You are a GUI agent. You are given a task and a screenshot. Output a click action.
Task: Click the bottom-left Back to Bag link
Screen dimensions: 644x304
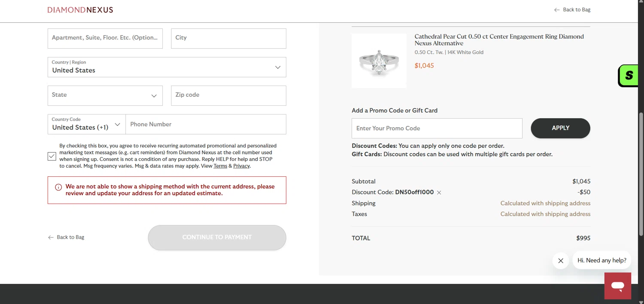tap(66, 237)
